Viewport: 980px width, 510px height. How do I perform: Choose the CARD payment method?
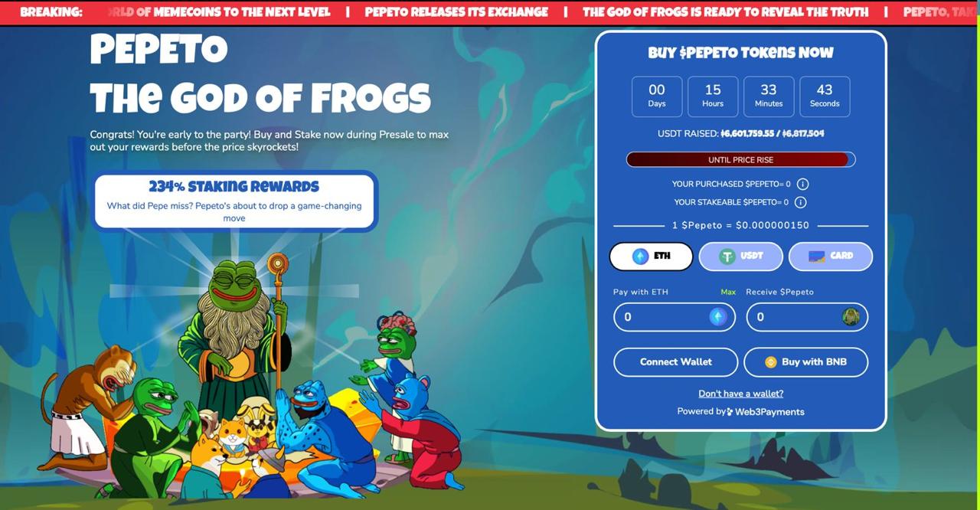point(831,257)
